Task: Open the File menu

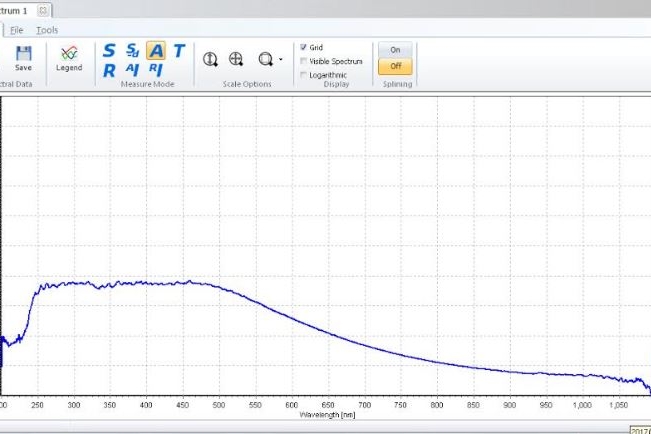Action: click(x=17, y=30)
